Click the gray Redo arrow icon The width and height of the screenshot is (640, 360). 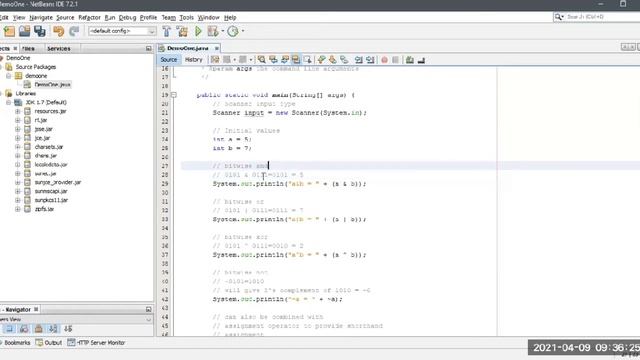click(74, 31)
